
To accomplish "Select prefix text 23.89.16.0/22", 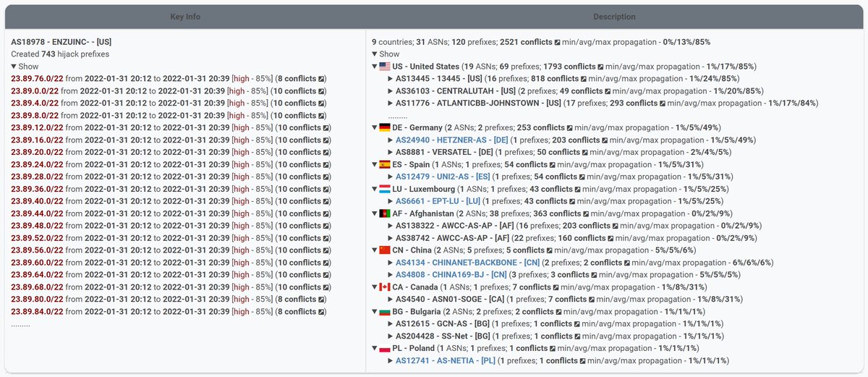I will click(x=37, y=140).
